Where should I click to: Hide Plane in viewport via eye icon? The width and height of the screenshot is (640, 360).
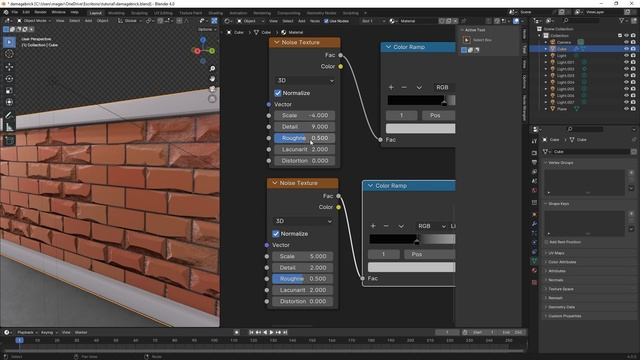[x=626, y=109]
